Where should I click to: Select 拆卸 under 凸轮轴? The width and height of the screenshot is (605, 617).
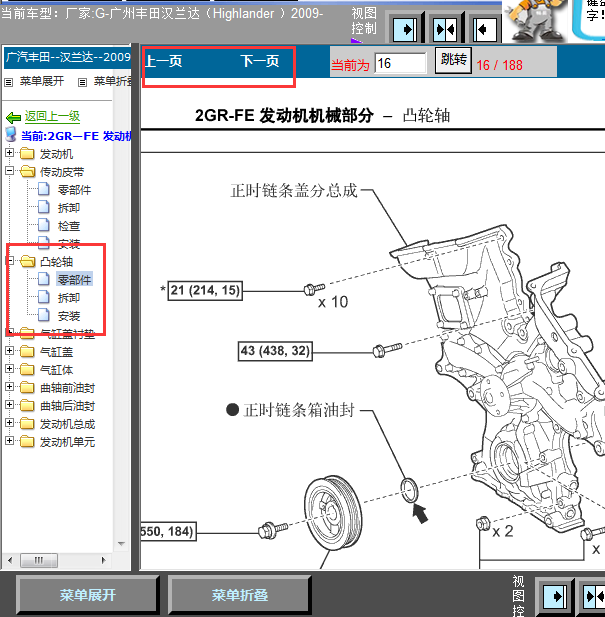(68, 298)
